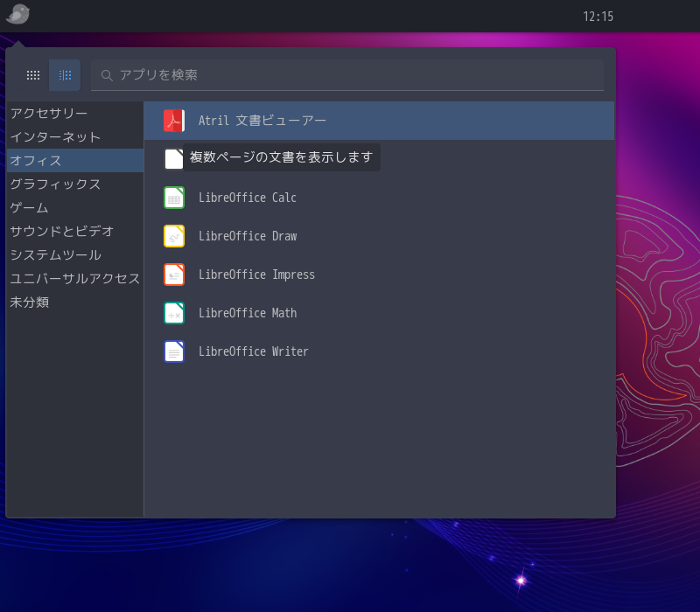Open LibreOffice Calc label

(x=248, y=198)
